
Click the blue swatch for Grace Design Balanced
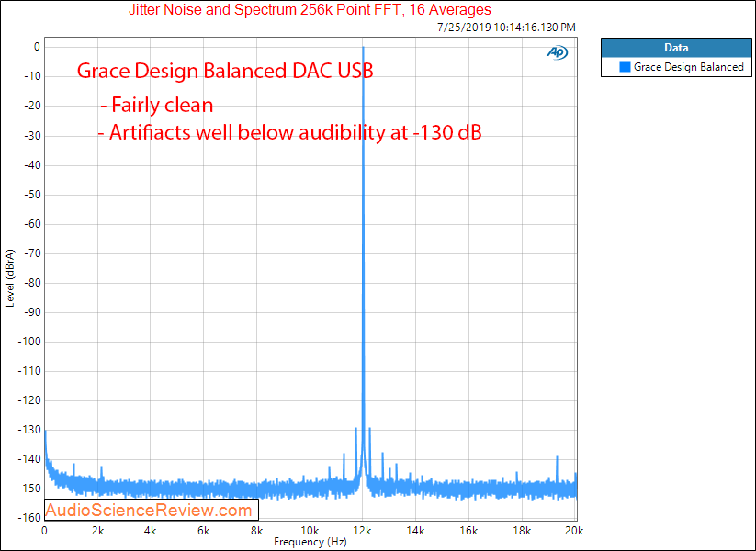click(x=625, y=66)
